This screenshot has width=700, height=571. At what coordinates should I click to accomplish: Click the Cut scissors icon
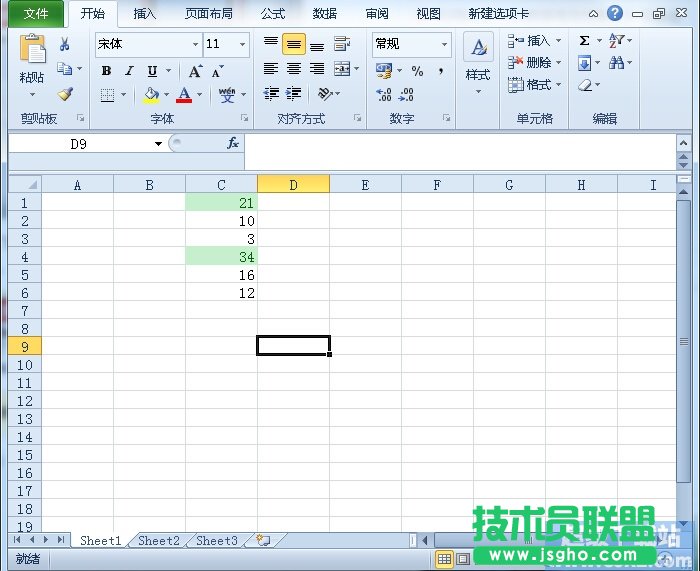[x=65, y=45]
